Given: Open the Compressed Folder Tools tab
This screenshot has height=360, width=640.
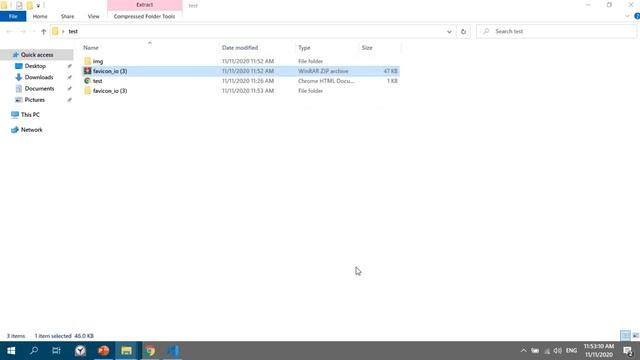Looking at the screenshot, I should [x=144, y=16].
